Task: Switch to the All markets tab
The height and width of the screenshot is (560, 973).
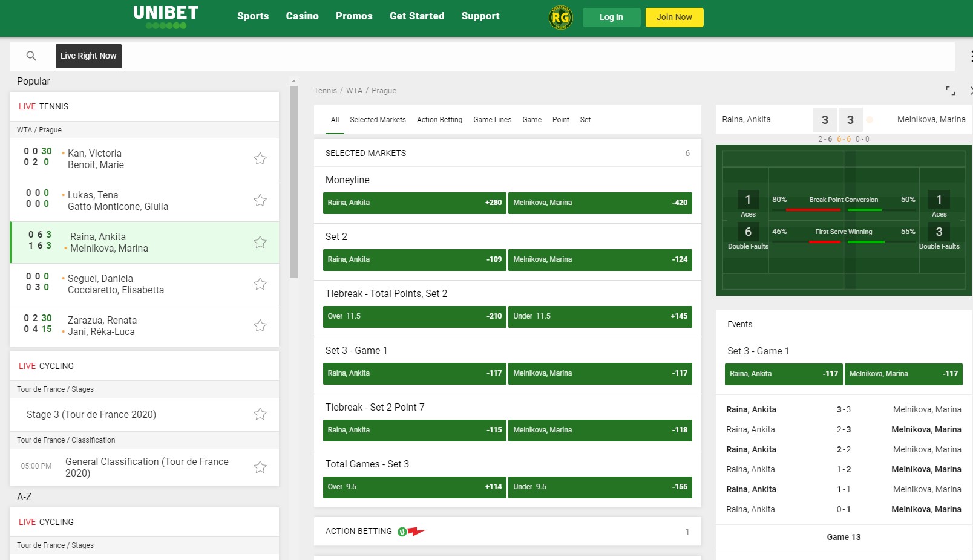Action: 335,120
